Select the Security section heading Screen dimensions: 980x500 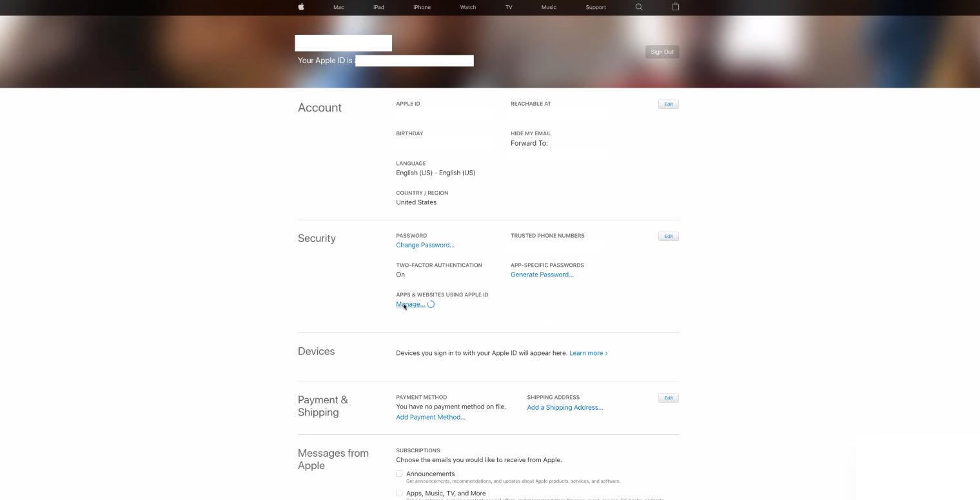[317, 238]
